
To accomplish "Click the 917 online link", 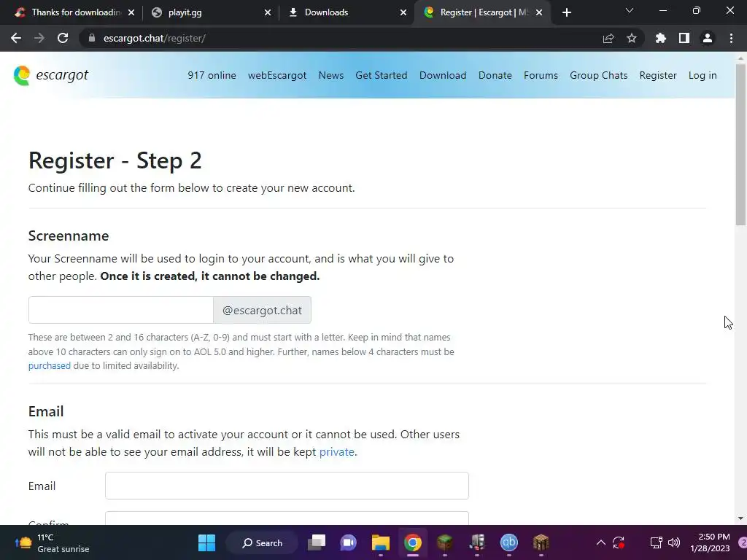I will 212,75.
